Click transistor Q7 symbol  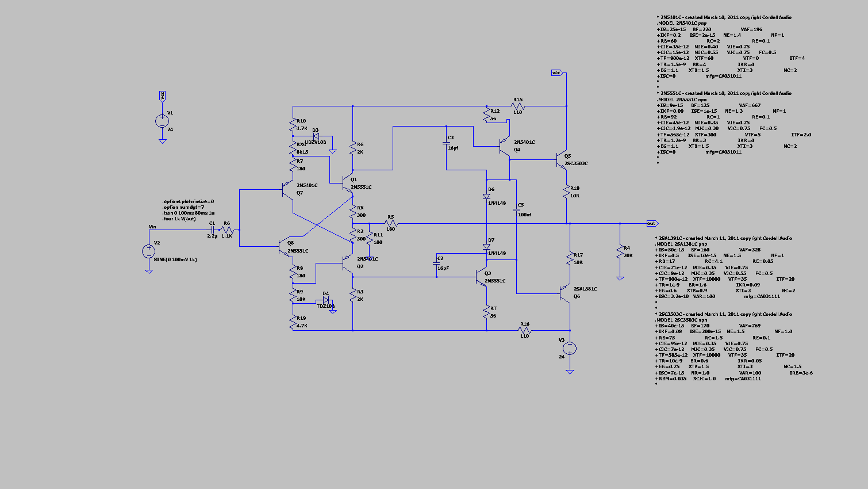288,189
